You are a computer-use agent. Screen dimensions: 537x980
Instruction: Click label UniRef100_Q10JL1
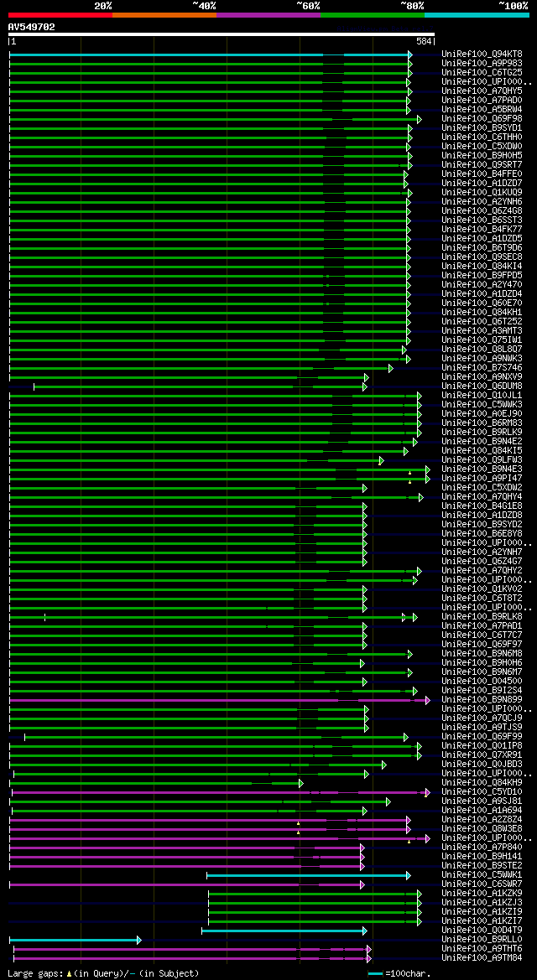(x=482, y=395)
